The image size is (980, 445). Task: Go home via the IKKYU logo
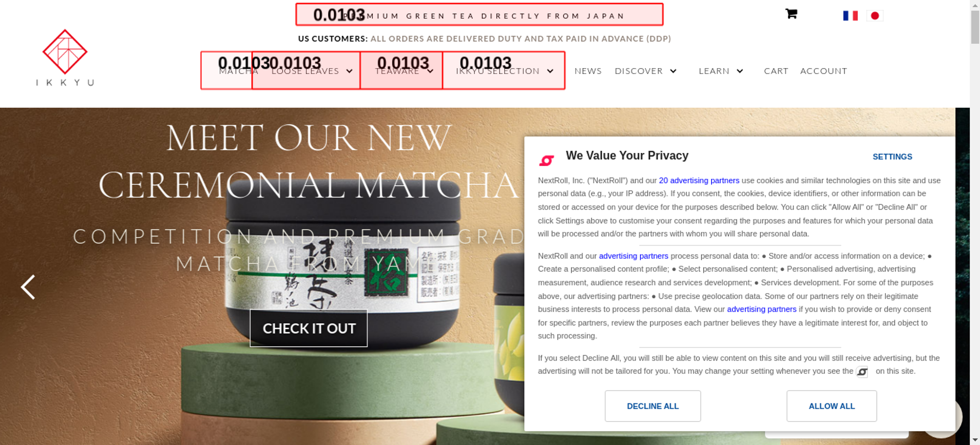tap(65, 57)
